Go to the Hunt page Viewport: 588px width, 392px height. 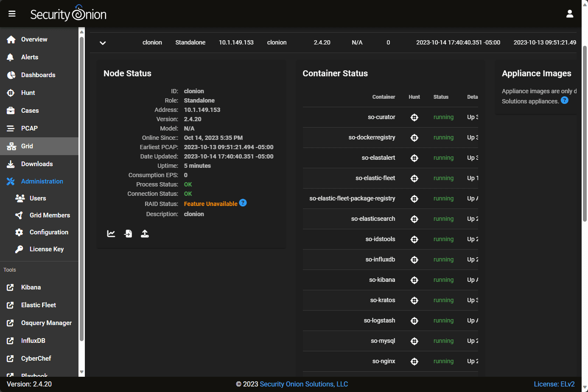coord(28,93)
